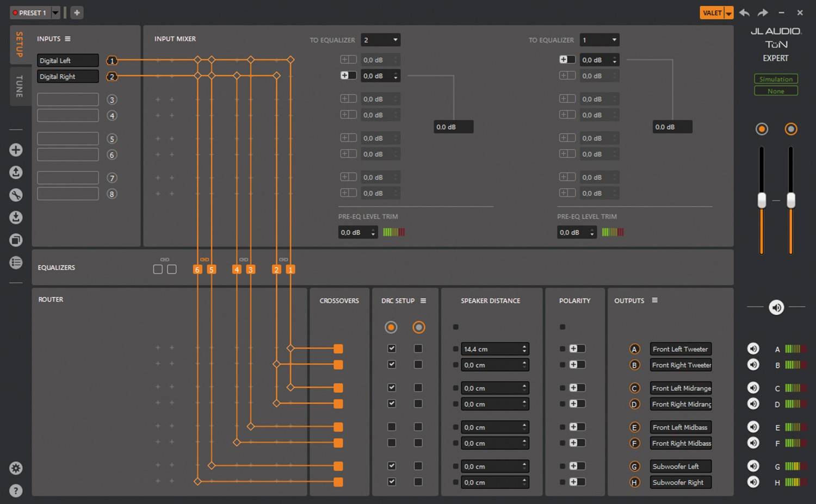Click the None button
The height and width of the screenshot is (504, 816).
(x=776, y=91)
